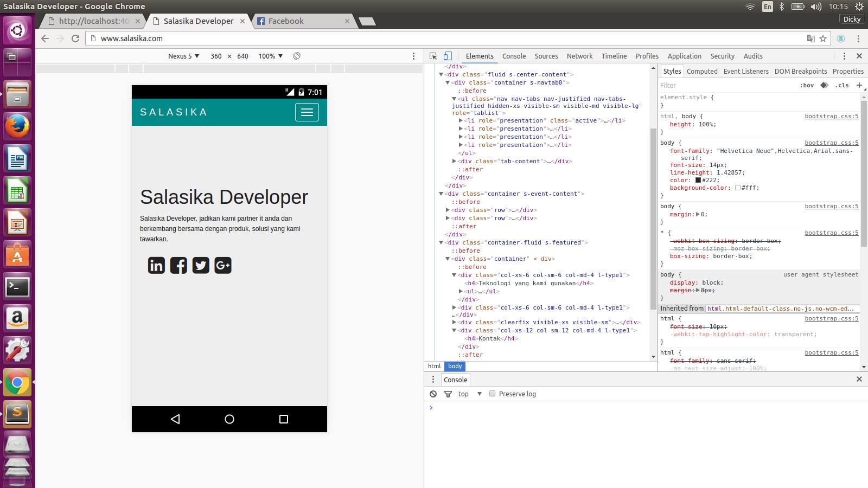This screenshot has height=488, width=868.
Task: Go back using Chrome's back arrow
Action: click(x=45, y=38)
